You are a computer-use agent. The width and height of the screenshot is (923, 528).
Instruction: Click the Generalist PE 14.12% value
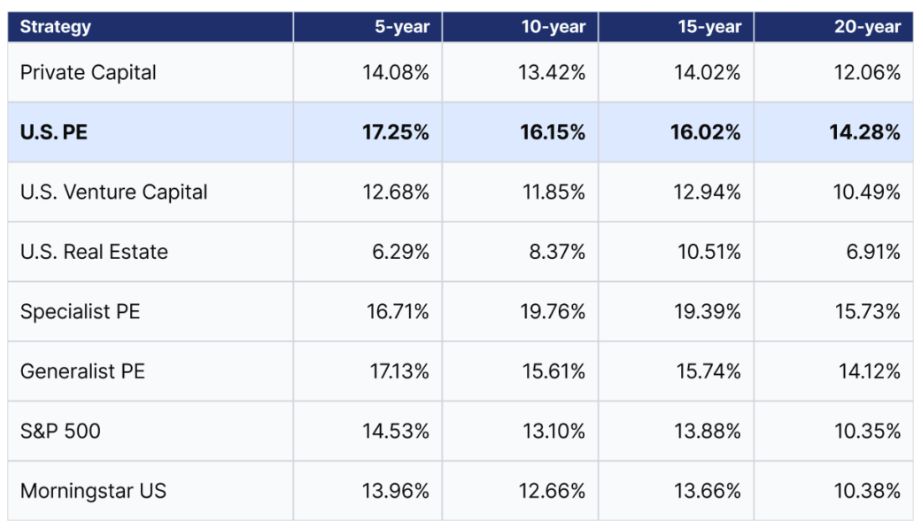tap(869, 371)
